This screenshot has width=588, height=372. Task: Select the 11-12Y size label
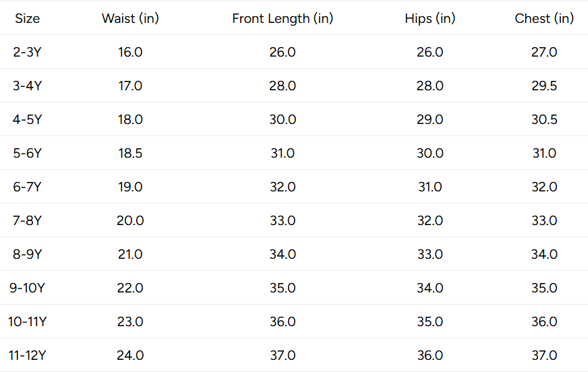click(x=27, y=356)
